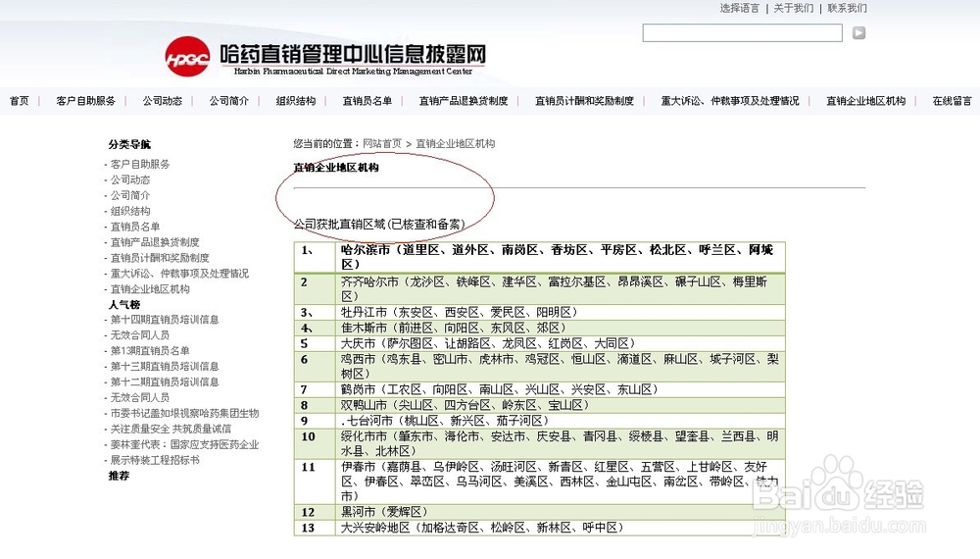Open 直销员名单 in navigation bar
980x559 pixels.
point(367,101)
